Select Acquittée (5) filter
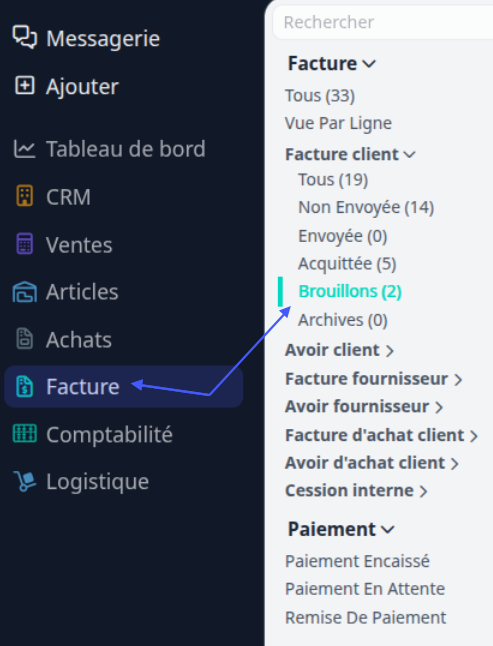 point(347,264)
